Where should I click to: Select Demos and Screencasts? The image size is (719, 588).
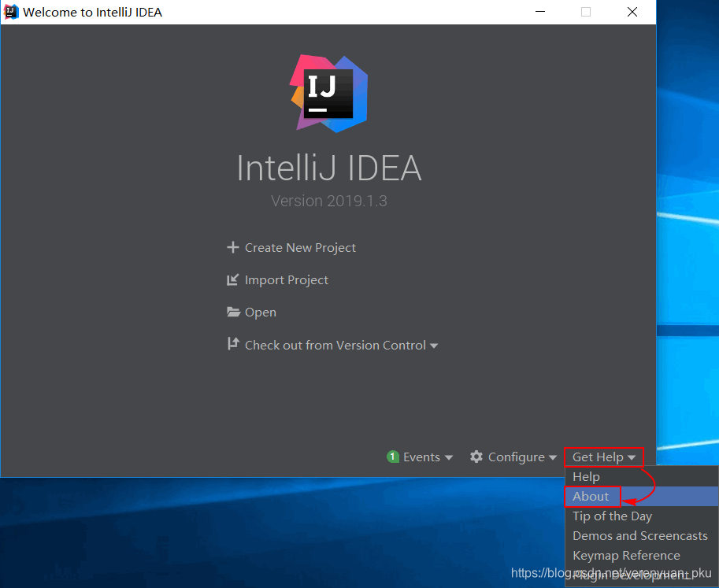pos(642,536)
